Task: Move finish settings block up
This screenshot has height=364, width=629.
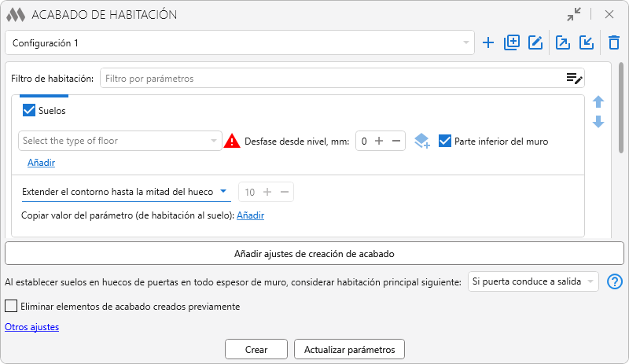Action: 598,102
